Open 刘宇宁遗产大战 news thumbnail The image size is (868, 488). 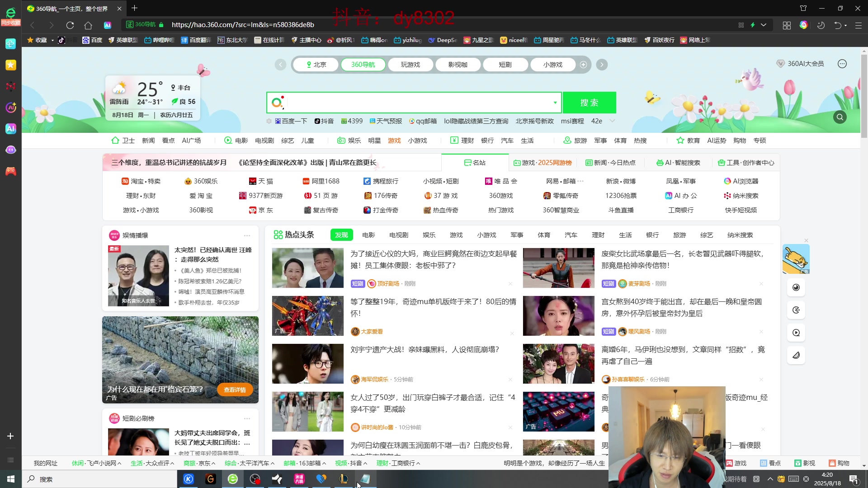click(x=308, y=364)
